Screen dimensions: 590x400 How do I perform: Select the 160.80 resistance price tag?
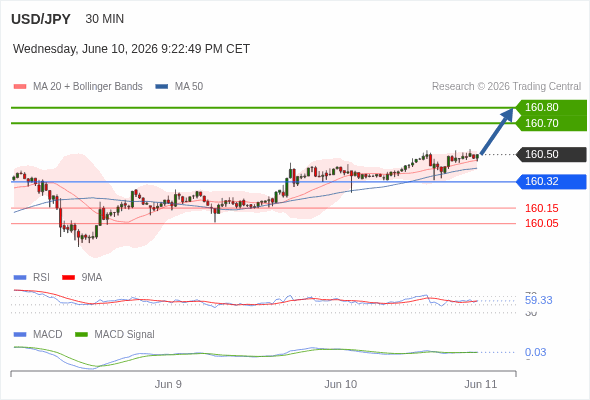pyautogui.click(x=551, y=107)
